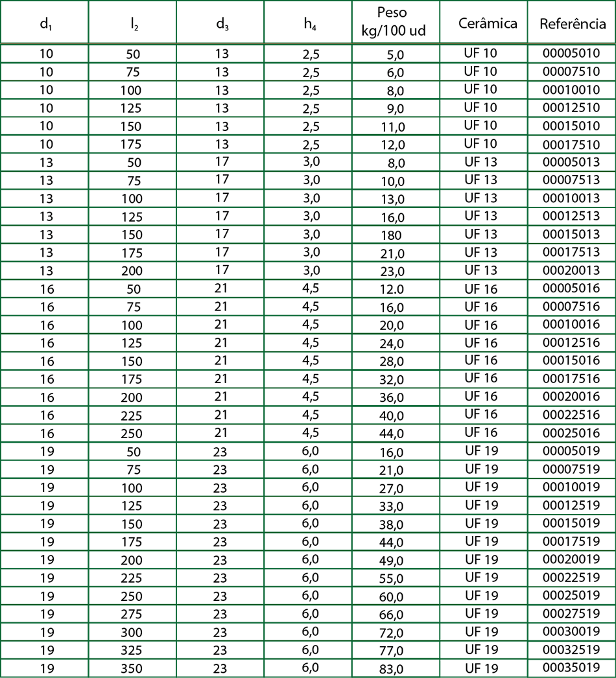Click weight value 55,0
This screenshot has height=678, width=616.
392,579
